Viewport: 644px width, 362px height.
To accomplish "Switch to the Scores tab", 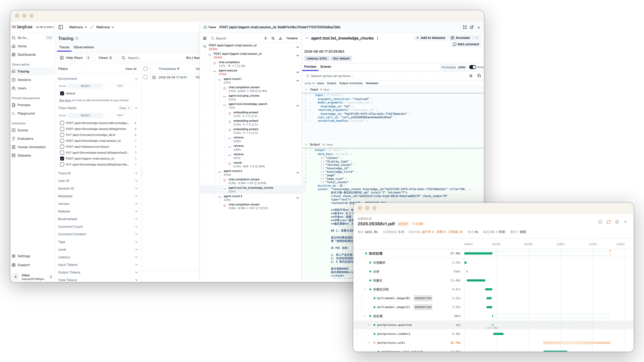I will [325, 67].
